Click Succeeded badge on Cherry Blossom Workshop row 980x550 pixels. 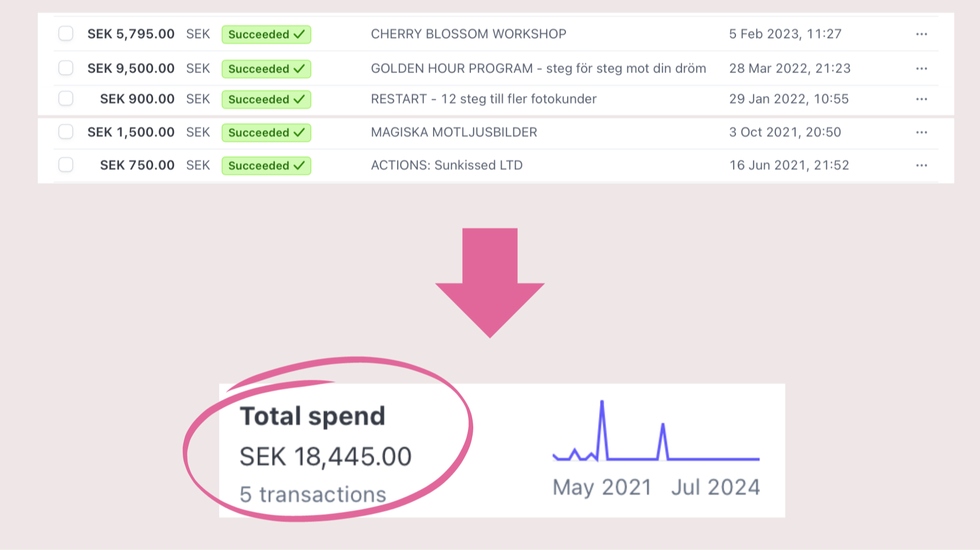(x=267, y=34)
